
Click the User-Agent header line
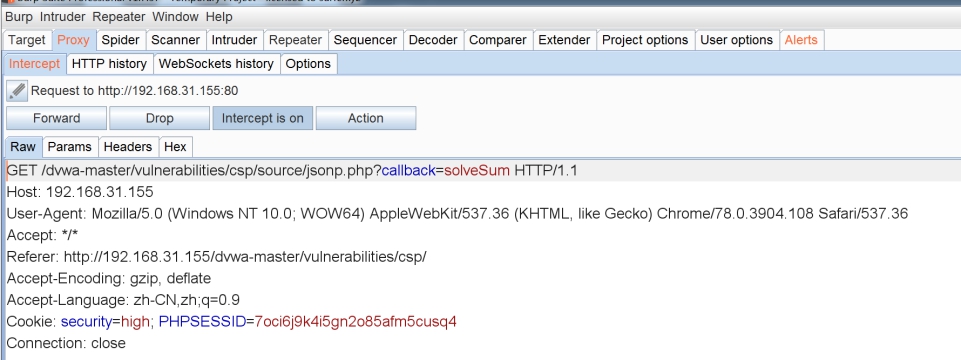click(x=457, y=213)
